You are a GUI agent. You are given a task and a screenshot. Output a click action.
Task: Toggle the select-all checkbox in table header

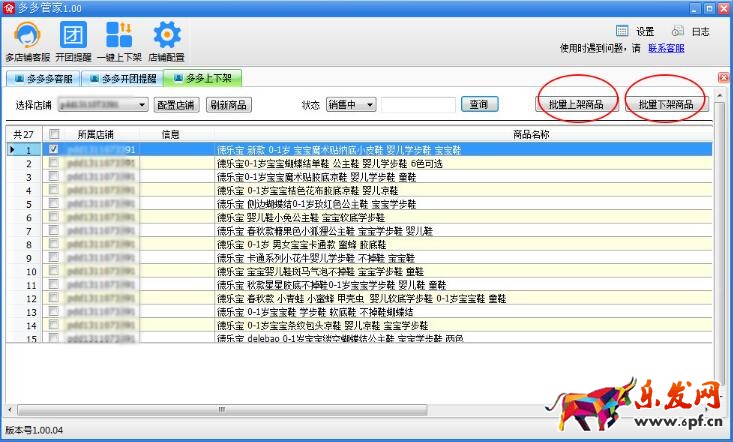54,134
